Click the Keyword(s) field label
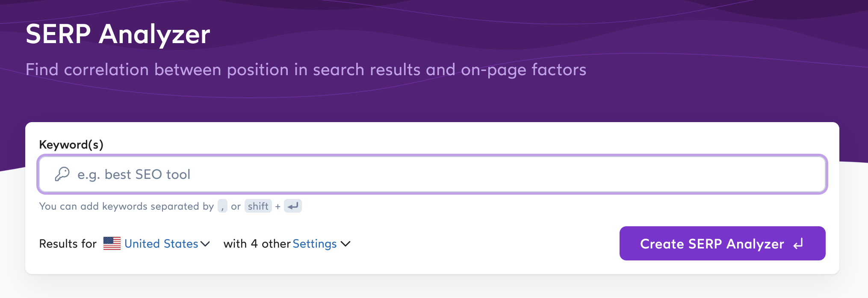 (x=71, y=145)
